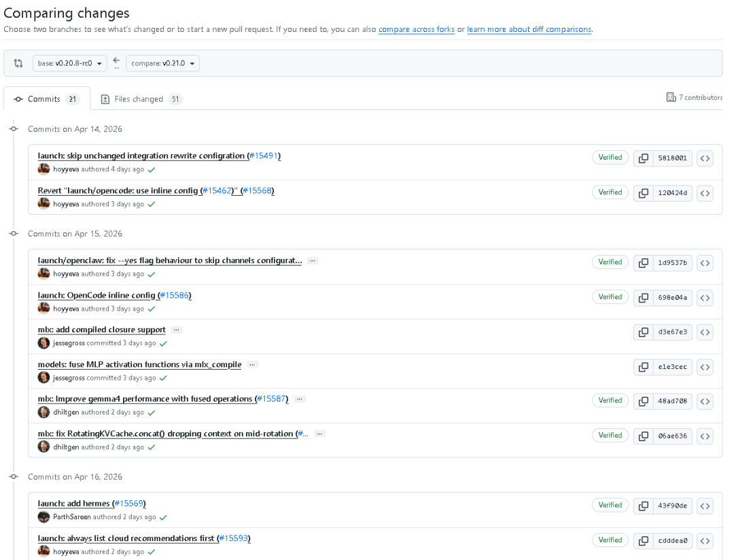Switch to the Files changed tab

[x=141, y=99]
